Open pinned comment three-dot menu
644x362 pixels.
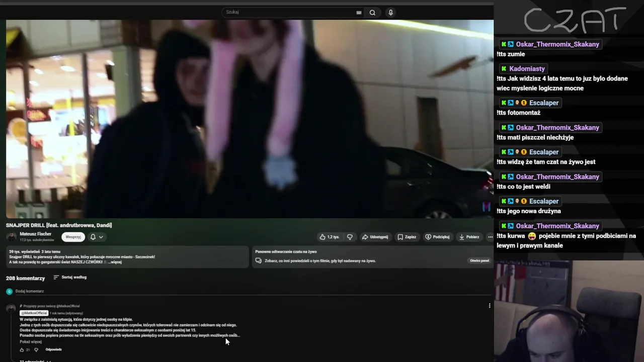pyautogui.click(x=490, y=306)
